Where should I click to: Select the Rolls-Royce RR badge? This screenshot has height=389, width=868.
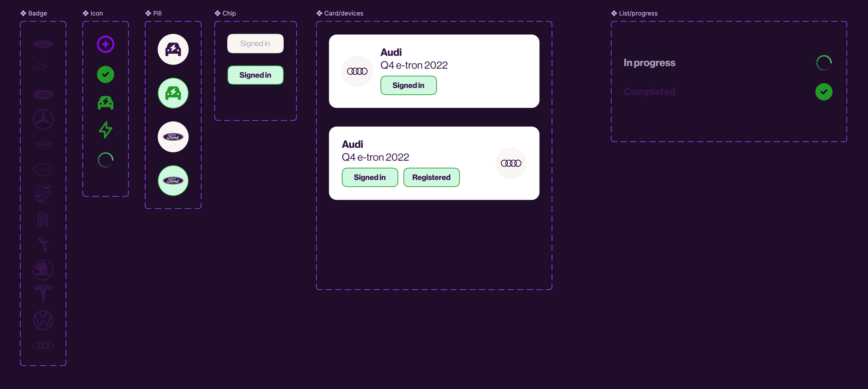coord(43,220)
